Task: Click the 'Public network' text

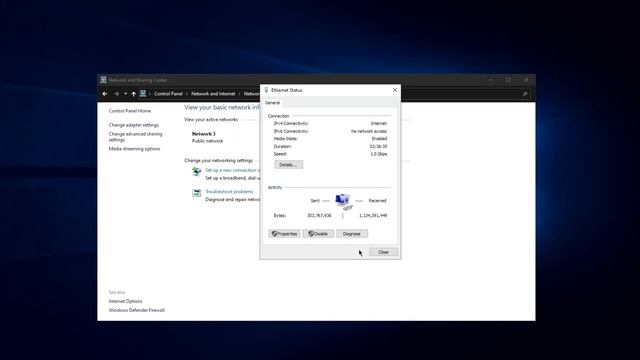Action: pos(207,141)
